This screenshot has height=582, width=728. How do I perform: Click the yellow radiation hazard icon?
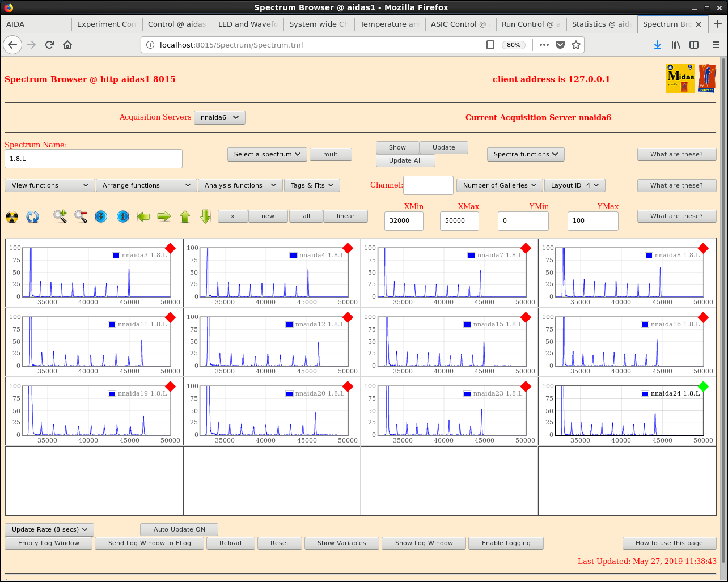pyautogui.click(x=12, y=216)
